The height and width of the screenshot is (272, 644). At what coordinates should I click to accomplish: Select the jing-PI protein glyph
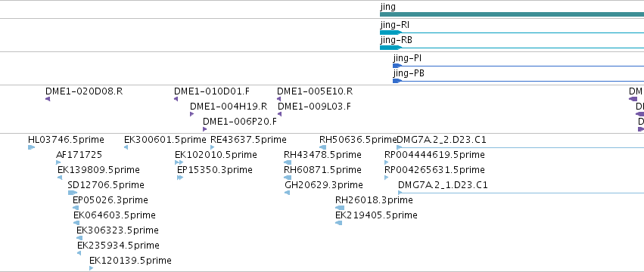(x=518, y=66)
